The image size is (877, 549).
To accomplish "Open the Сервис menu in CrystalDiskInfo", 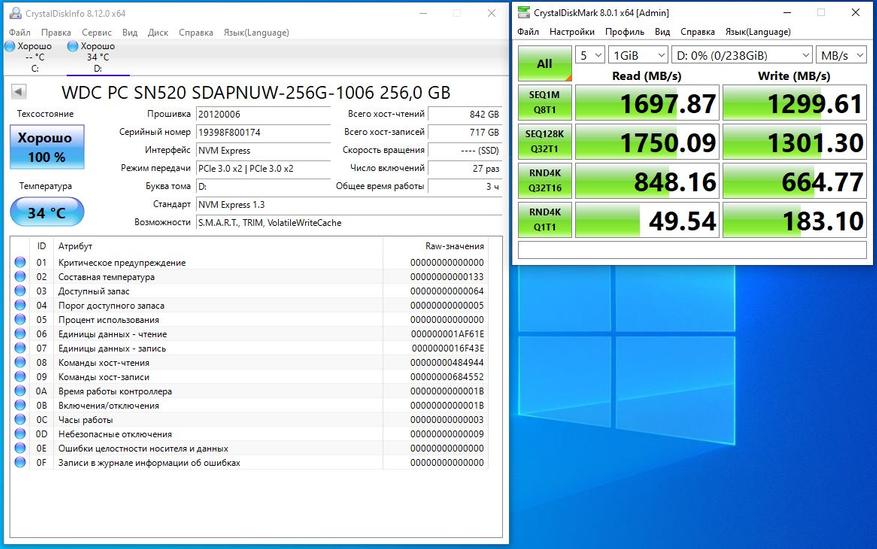I will 96,32.
